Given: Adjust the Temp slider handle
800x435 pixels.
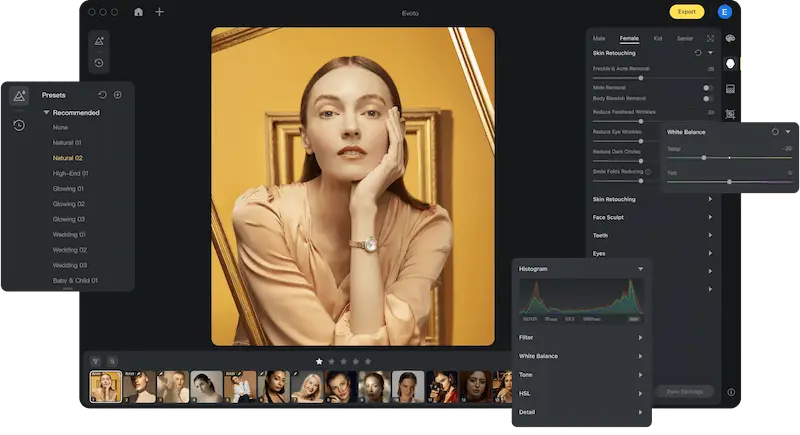Looking at the screenshot, I should click(x=704, y=158).
